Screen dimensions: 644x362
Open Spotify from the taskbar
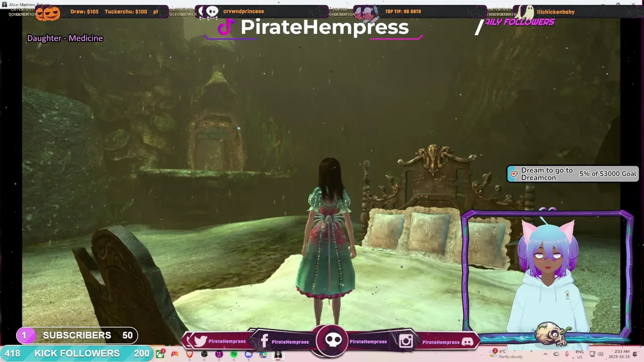pos(234,354)
